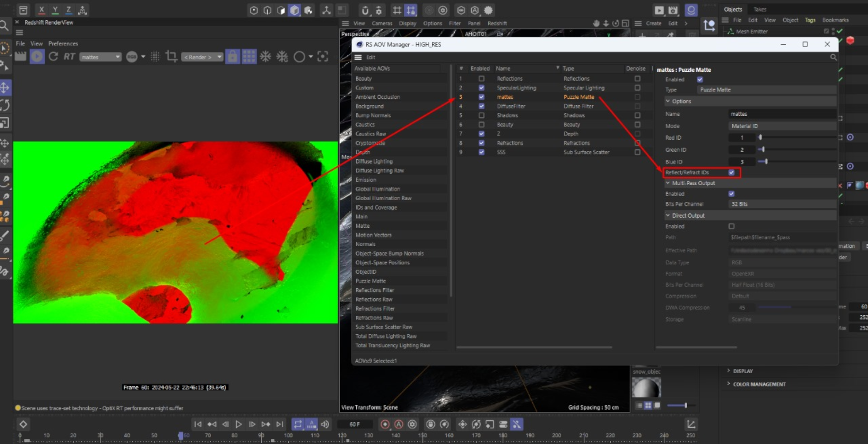The height and width of the screenshot is (444, 868).
Task: Toggle Multi-Pass Output Enabled checkbox
Action: [731, 194]
